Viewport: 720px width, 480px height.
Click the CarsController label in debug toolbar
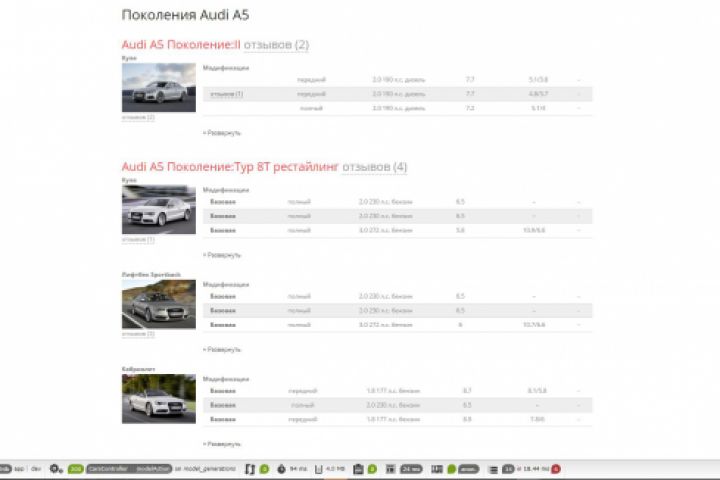108,469
